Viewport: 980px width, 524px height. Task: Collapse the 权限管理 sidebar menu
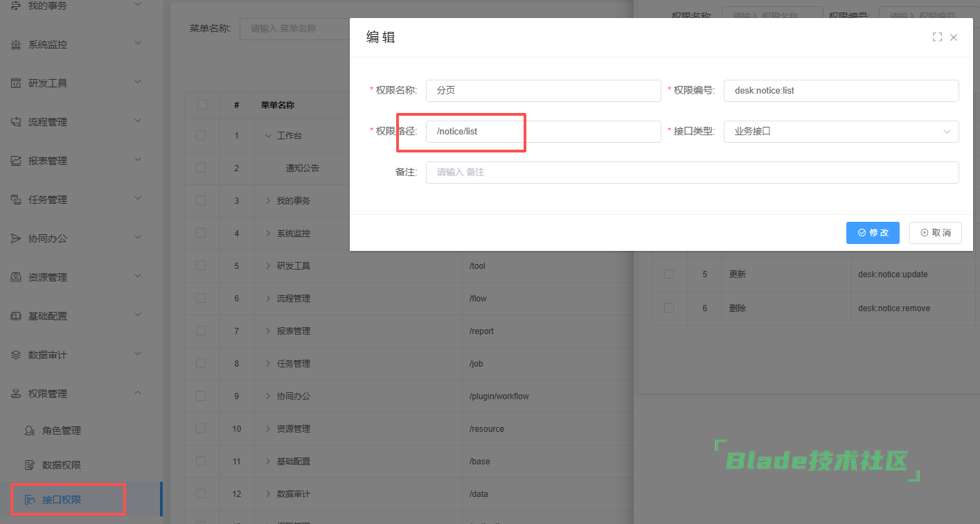click(x=137, y=394)
